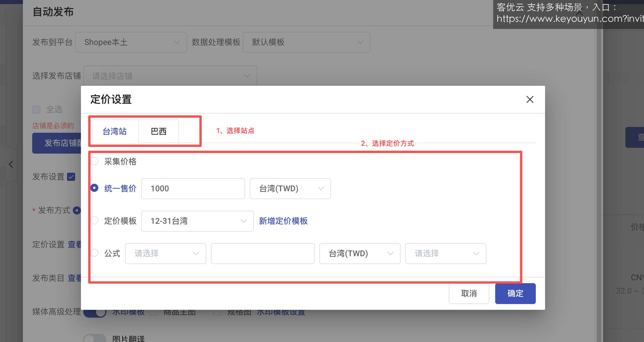This screenshot has height=342, width=644.
Task: Close the 定价设置 dialog with X
Action: (x=530, y=99)
